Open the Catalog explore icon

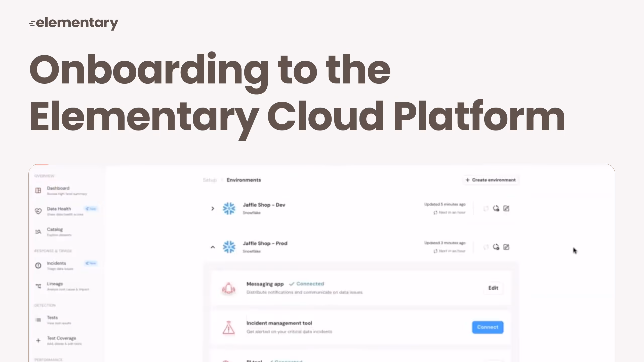click(38, 232)
